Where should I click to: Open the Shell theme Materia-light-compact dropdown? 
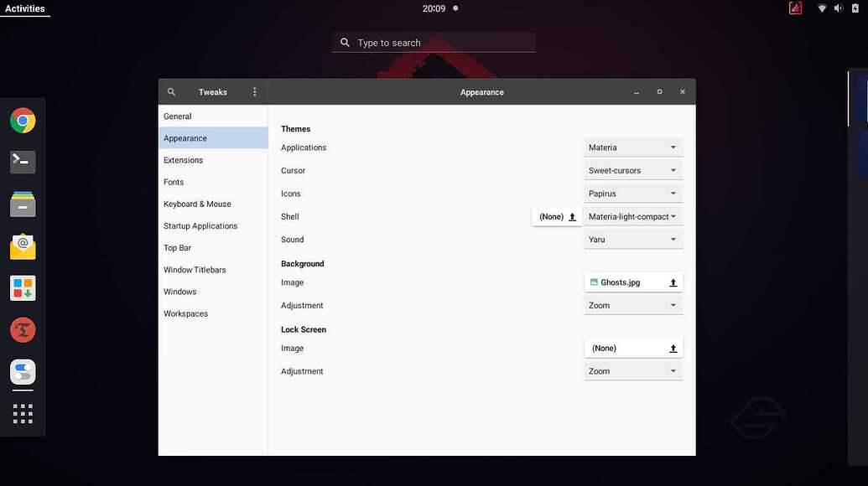point(633,217)
